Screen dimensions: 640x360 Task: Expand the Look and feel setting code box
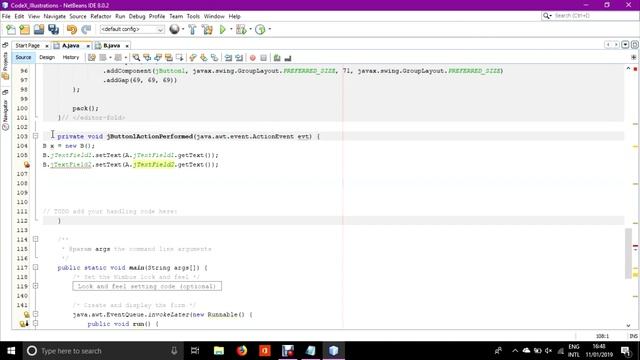point(147,286)
